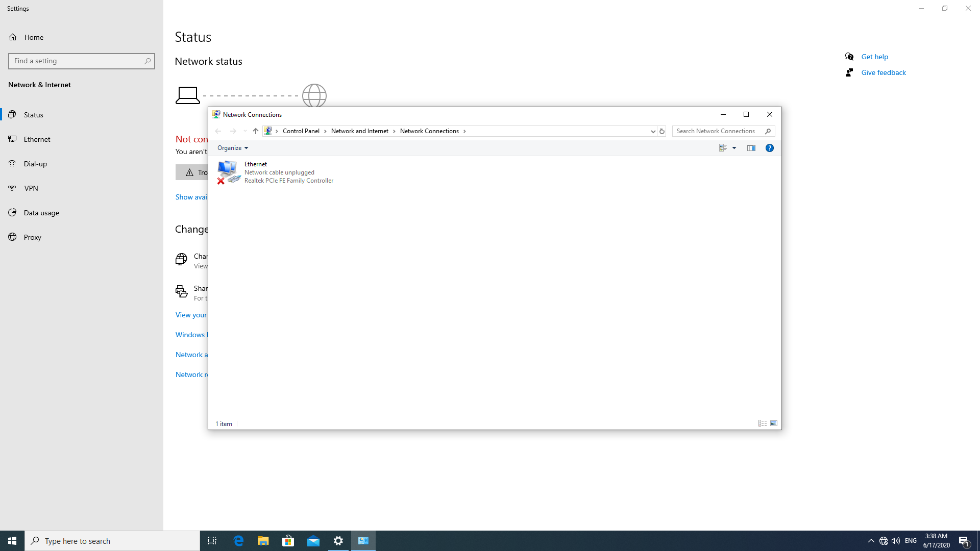Show the preview pane icon
Image resolution: width=980 pixels, height=551 pixels.
point(751,148)
